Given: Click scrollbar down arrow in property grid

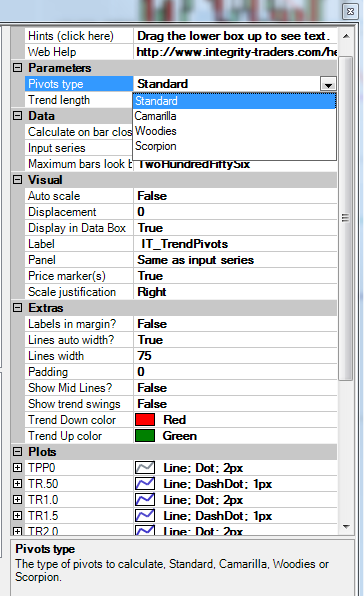Looking at the screenshot, I should (x=346, y=526).
